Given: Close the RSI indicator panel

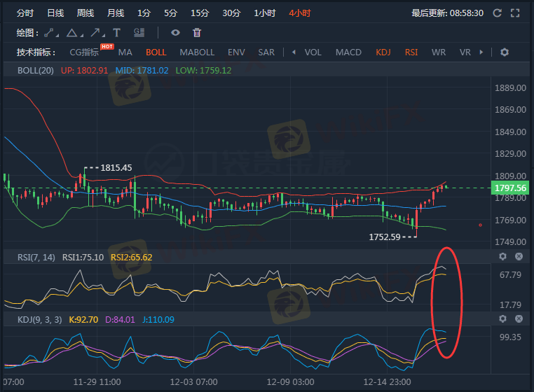Looking at the screenshot, I should (x=519, y=257).
